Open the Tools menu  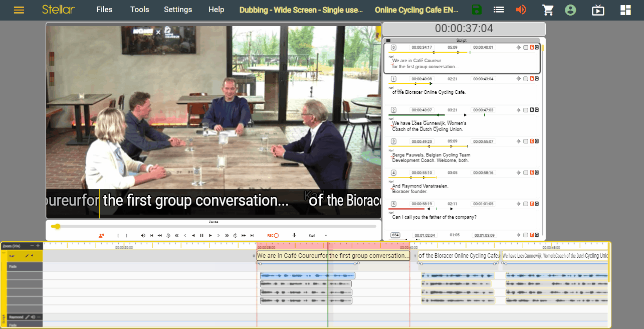tap(140, 10)
